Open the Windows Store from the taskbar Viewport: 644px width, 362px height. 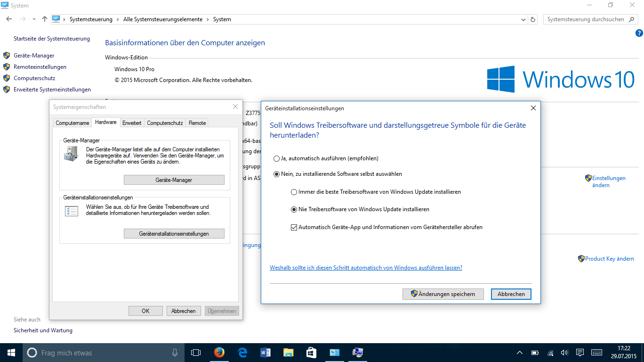[312, 353]
